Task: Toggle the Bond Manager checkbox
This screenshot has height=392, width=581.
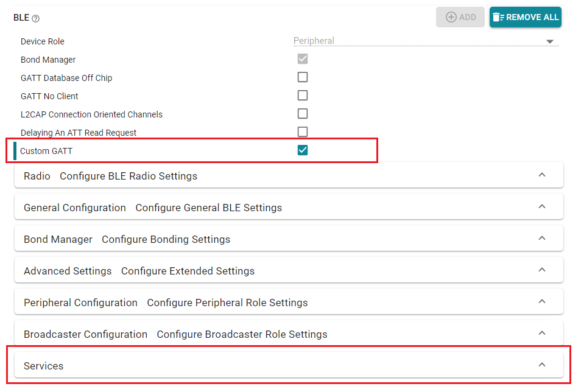Action: [303, 59]
